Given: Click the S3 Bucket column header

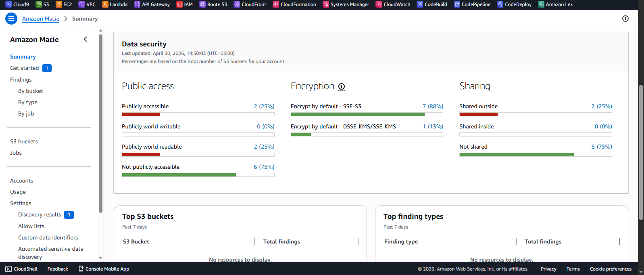Looking at the screenshot, I should 136,241.
